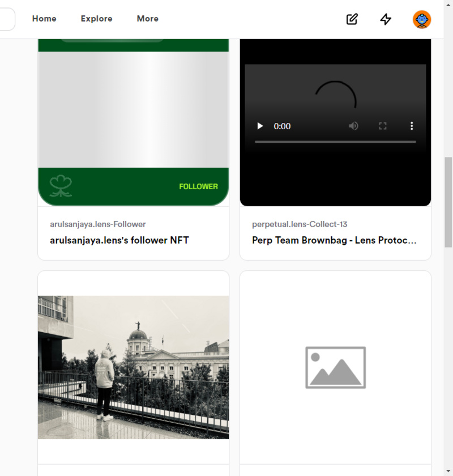Open Perp Team Brownbag - Lens Protocol title
This screenshot has height=476, width=453.
[334, 240]
